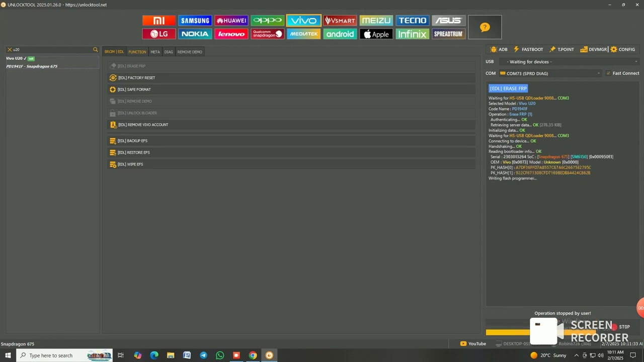Select the MediaTek brand logo
Viewport: 644px width, 362px height.
304,34
